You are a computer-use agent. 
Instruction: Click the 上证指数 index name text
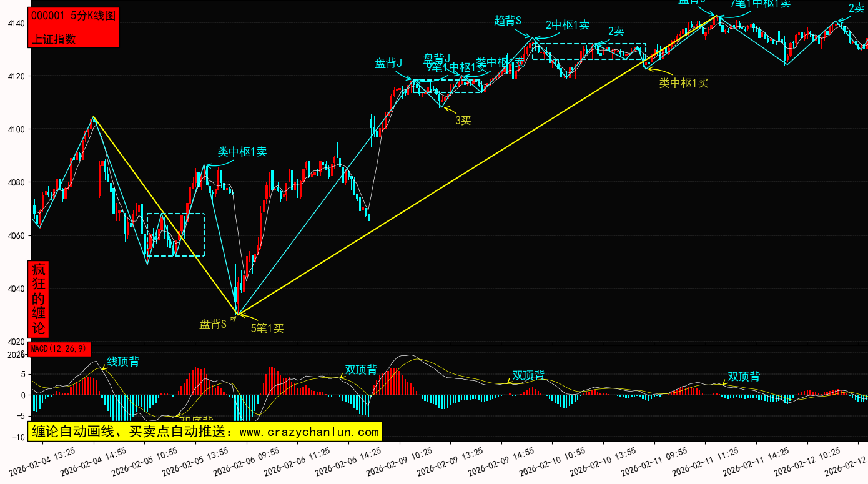pyautogui.click(x=54, y=39)
